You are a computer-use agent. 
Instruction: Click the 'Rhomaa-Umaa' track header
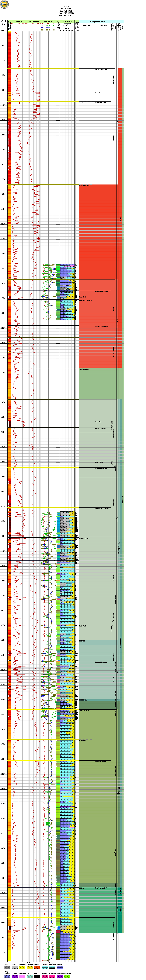pos(67,22)
